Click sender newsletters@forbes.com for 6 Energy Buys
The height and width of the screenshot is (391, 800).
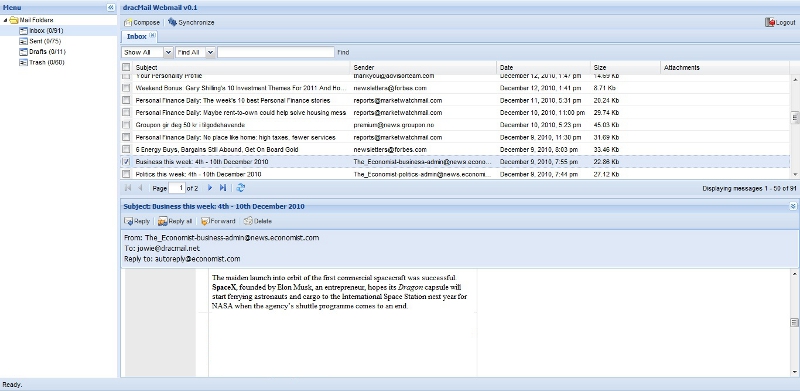pyautogui.click(x=390, y=150)
